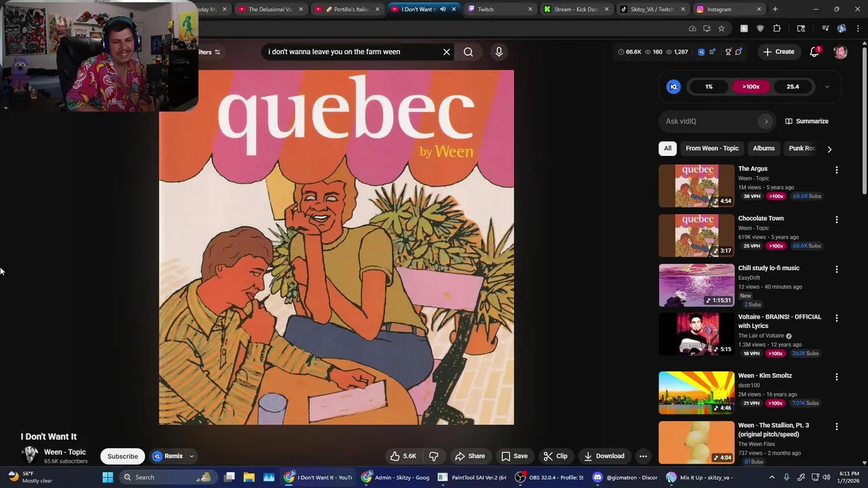868x488 pixels.
Task: Expand the Remix dropdown arrow
Action: (191, 456)
